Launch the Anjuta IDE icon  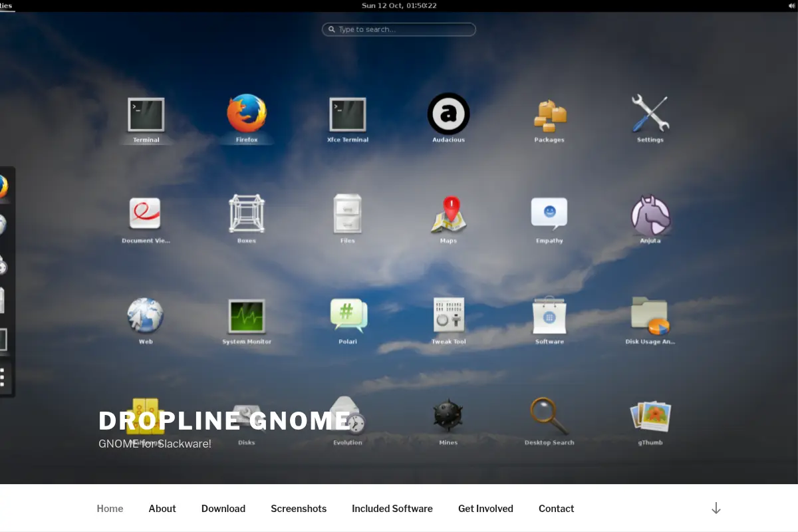click(650, 214)
